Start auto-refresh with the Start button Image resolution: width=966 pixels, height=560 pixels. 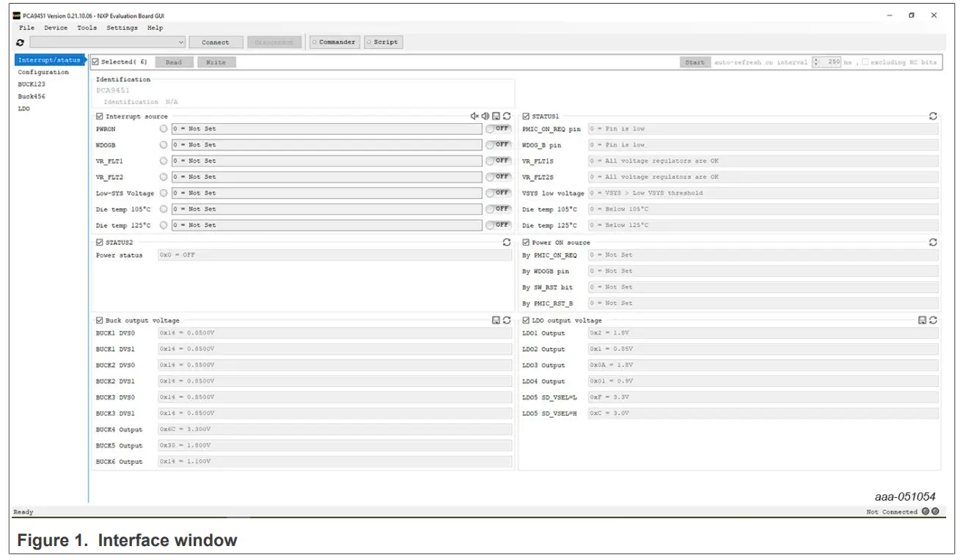tap(695, 62)
